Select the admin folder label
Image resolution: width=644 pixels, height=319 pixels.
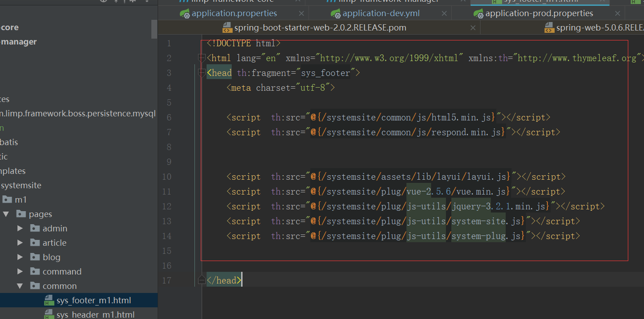pos(55,228)
